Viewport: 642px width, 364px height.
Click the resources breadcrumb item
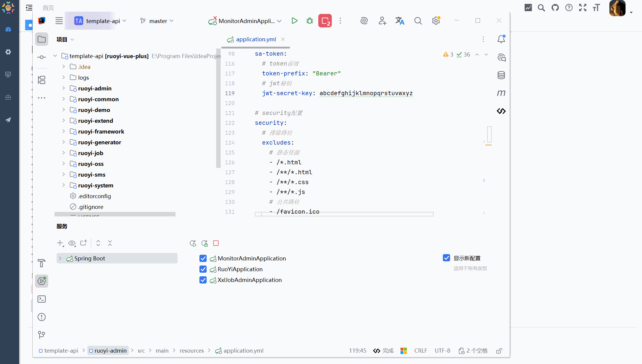click(192, 351)
